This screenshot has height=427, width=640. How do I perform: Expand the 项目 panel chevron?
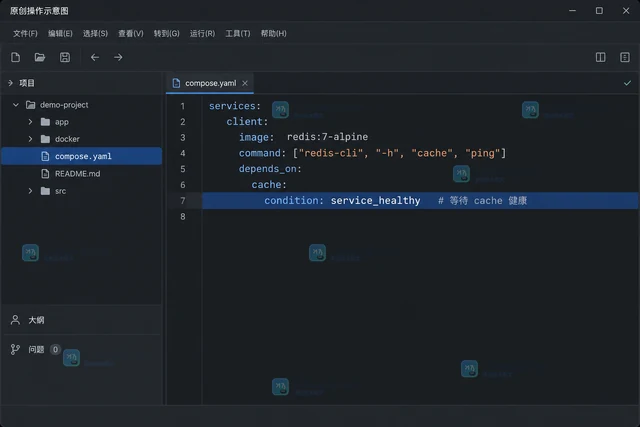click(x=10, y=83)
